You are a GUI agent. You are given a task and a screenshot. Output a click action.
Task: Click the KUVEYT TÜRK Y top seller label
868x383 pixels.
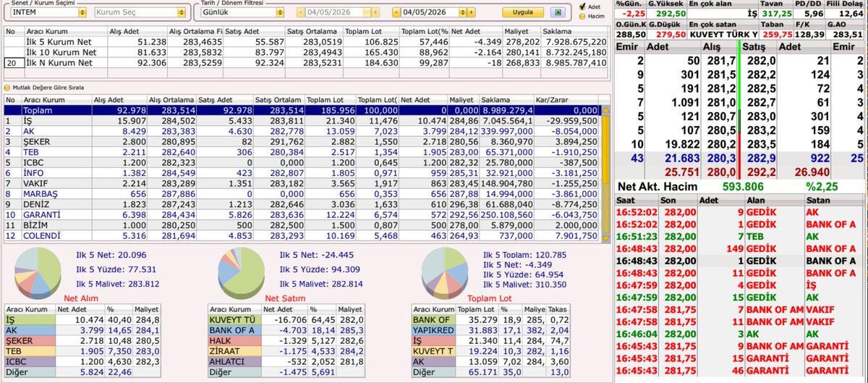pos(723,33)
